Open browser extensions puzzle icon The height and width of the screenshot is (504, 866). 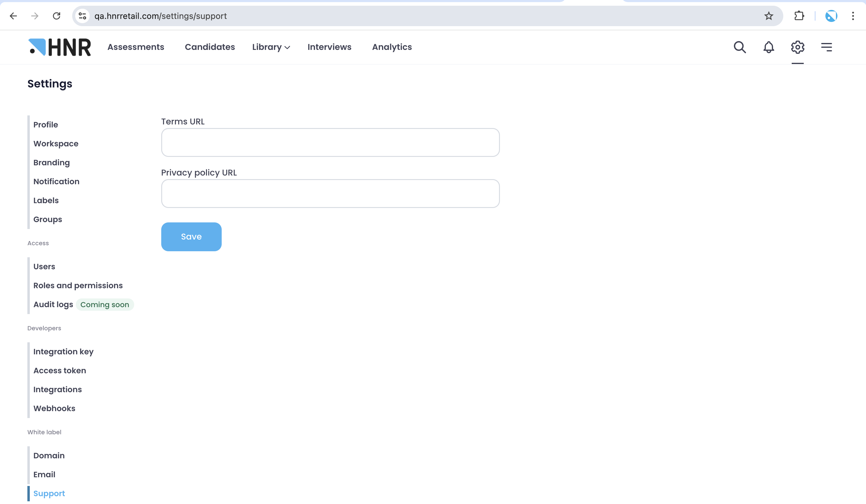tap(799, 16)
